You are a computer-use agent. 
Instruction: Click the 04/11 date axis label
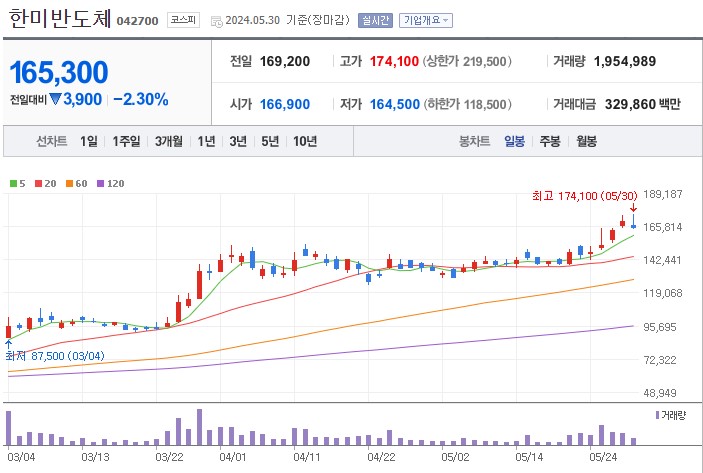pos(307,457)
